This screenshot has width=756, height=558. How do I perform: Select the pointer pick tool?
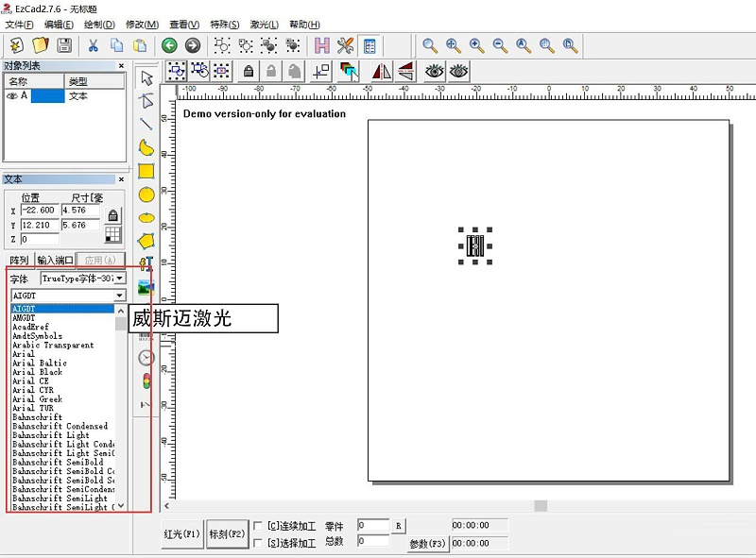[x=146, y=77]
